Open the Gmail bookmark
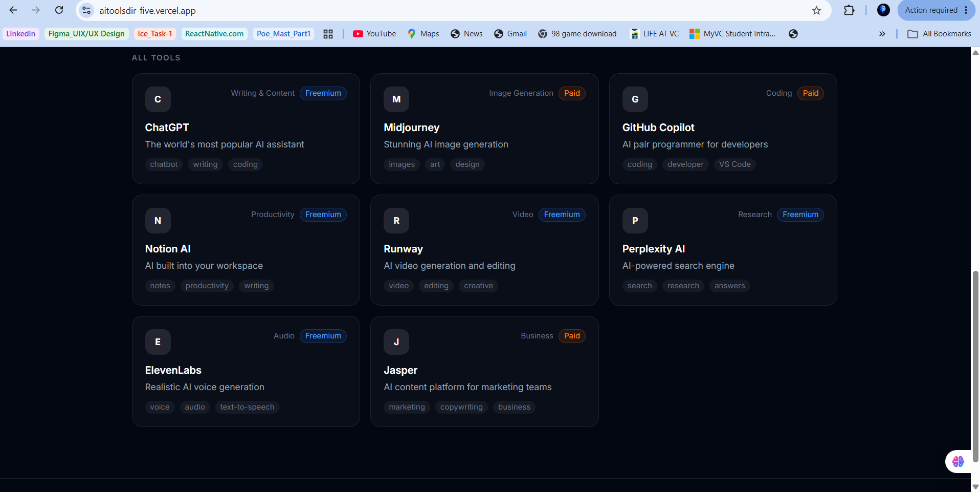980x492 pixels. pos(510,34)
